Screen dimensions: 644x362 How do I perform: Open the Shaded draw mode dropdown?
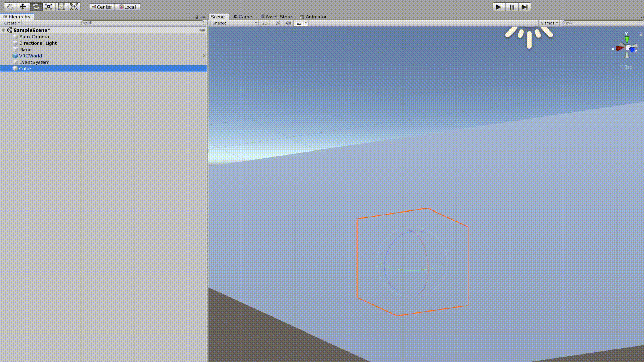[234, 23]
